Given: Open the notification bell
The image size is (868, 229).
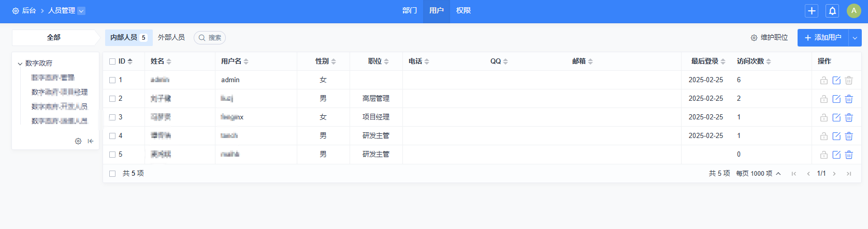Looking at the screenshot, I should [832, 11].
